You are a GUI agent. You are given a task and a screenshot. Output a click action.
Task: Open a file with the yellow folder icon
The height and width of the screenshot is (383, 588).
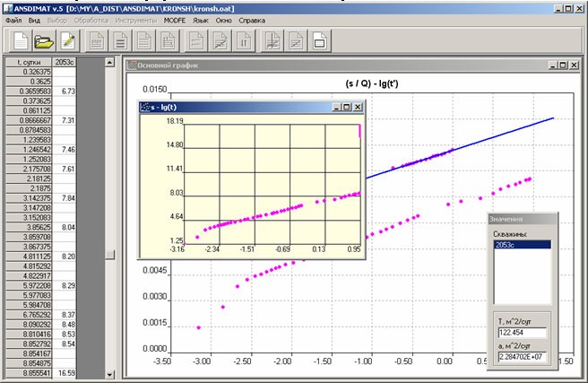tap(44, 40)
